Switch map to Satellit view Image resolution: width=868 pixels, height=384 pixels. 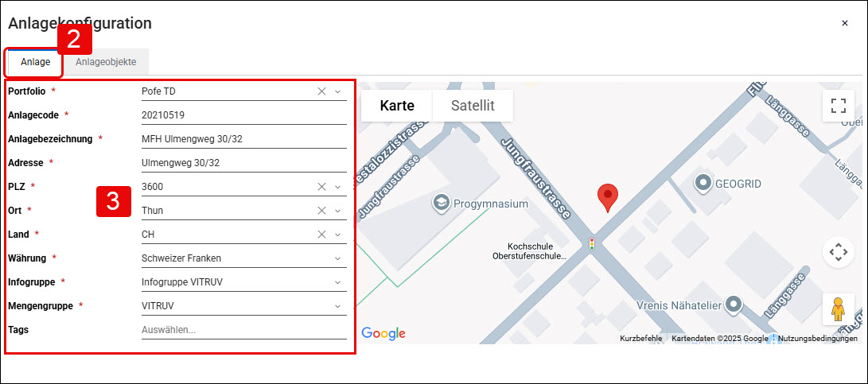pos(473,106)
